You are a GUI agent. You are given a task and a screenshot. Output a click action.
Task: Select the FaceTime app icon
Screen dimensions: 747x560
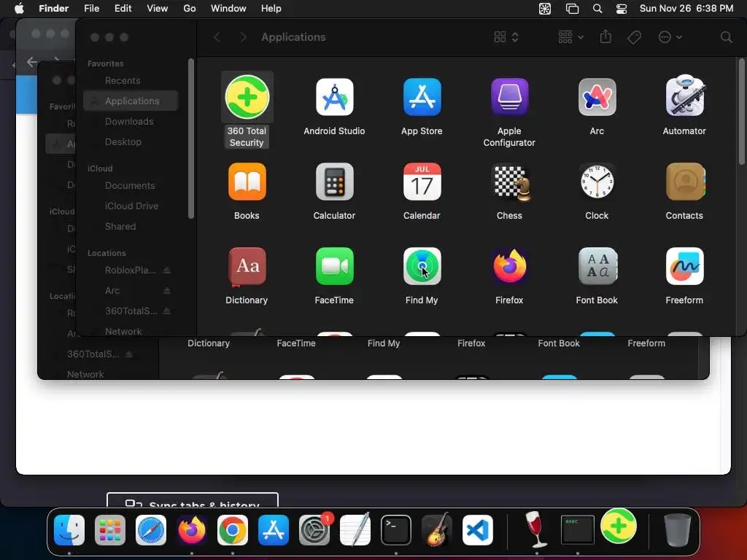point(334,266)
